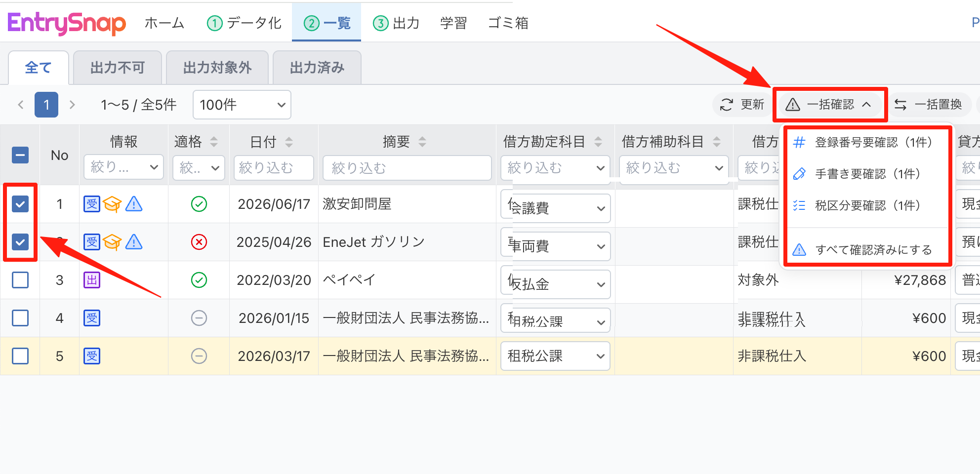Click the green check icon in ペイペイ row
The width and height of the screenshot is (980, 474).
199,280
